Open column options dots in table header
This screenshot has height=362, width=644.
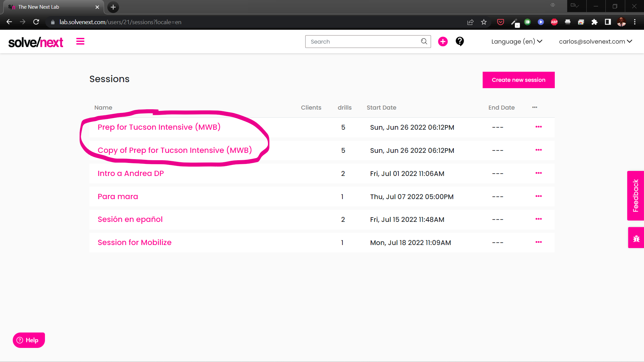point(535,108)
